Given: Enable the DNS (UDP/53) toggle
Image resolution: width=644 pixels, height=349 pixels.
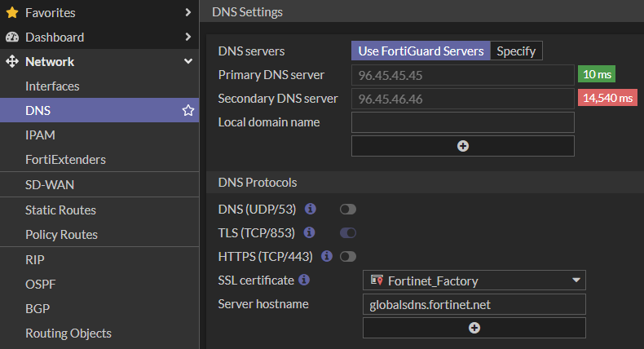Looking at the screenshot, I should (x=348, y=210).
